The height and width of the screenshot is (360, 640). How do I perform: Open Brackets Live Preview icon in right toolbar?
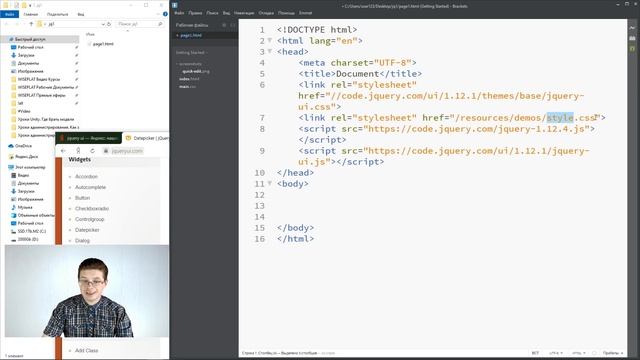click(x=632, y=28)
